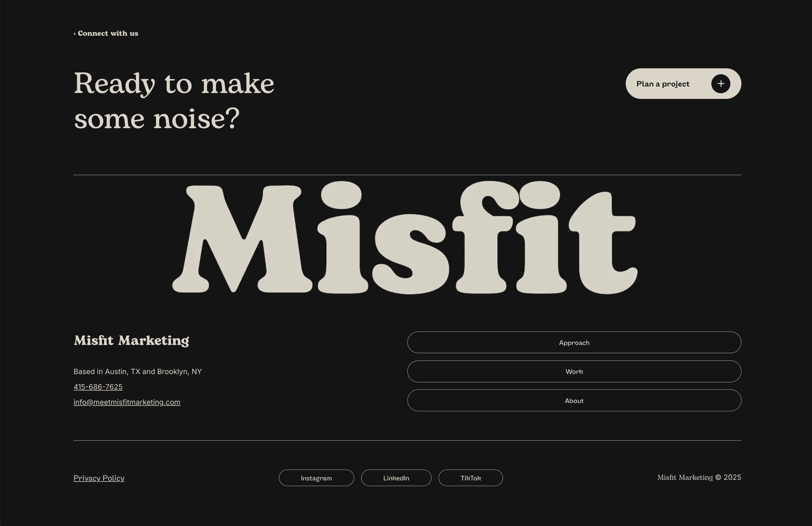Click the Based in Austin and Brooklyn text
The width and height of the screenshot is (812, 526).
click(138, 372)
